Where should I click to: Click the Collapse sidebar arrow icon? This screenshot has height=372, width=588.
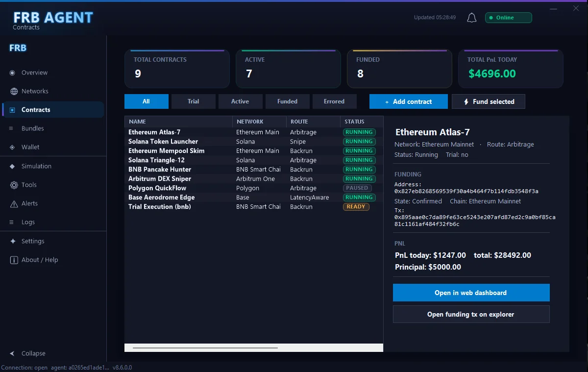12,353
